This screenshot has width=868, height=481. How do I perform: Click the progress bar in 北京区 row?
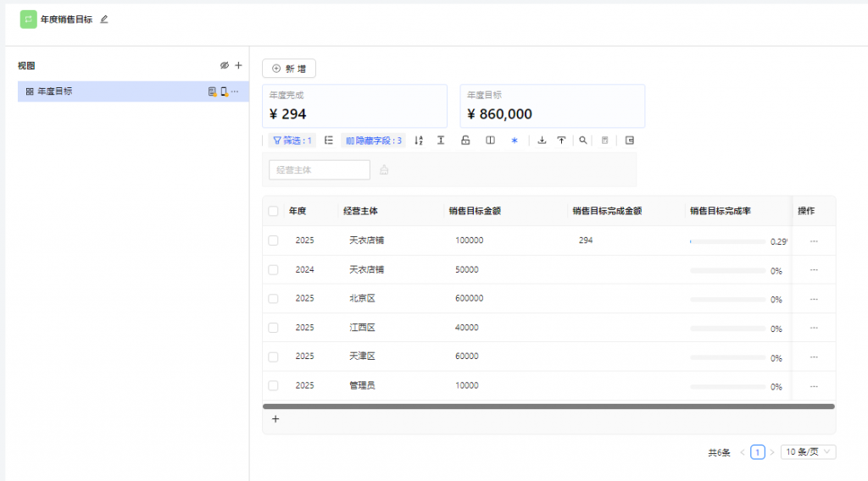point(727,299)
